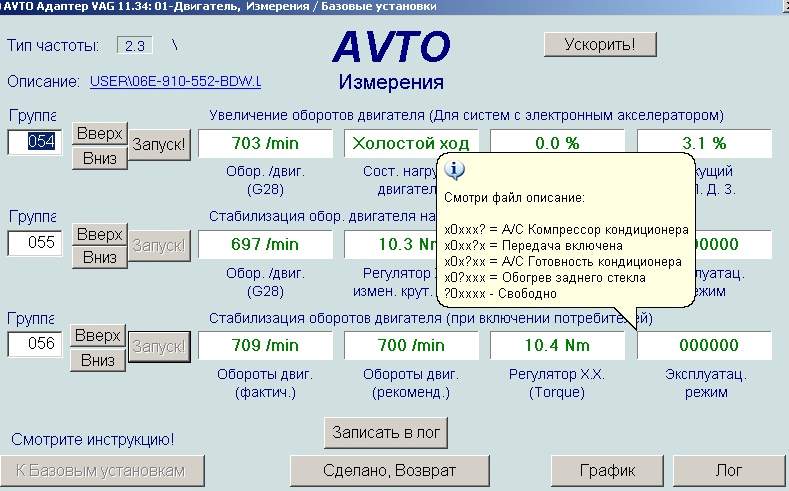Click the Эксплуатац. режим label under group 056
This screenshot has height=491, width=789.
pos(706,383)
